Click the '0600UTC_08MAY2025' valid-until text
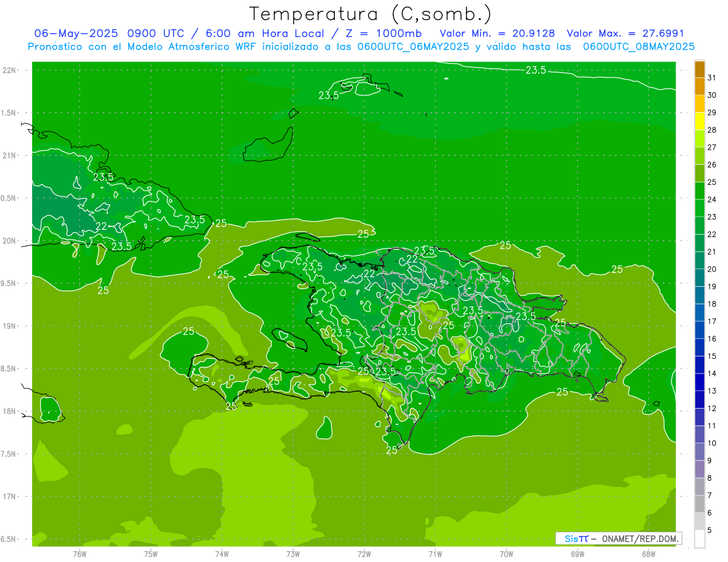The width and height of the screenshot is (728, 562). pos(639,46)
